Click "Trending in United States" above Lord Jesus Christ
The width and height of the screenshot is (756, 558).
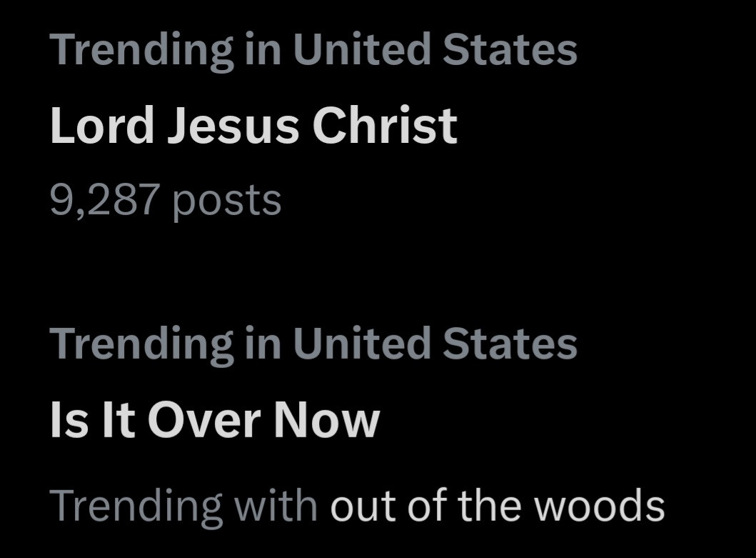[313, 49]
